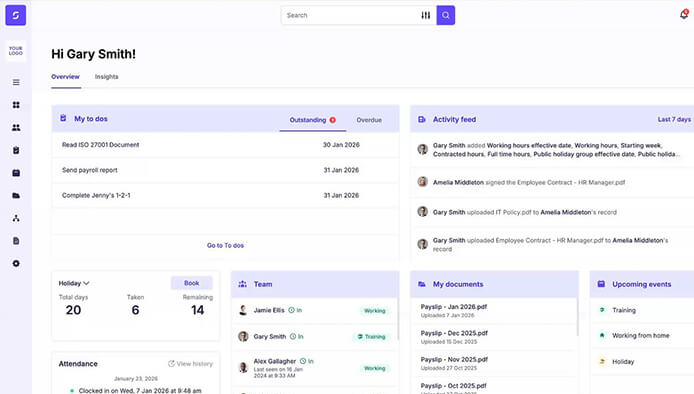
Task: Click the My documents scrollbar
Action: click(x=577, y=317)
